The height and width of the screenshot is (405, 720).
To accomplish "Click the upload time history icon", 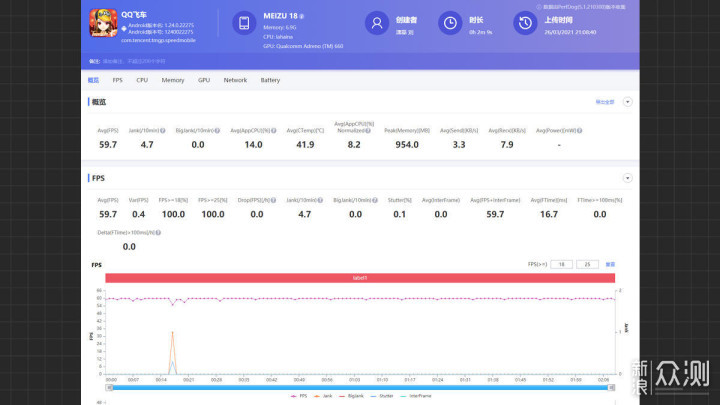I will pyautogui.click(x=524, y=23).
